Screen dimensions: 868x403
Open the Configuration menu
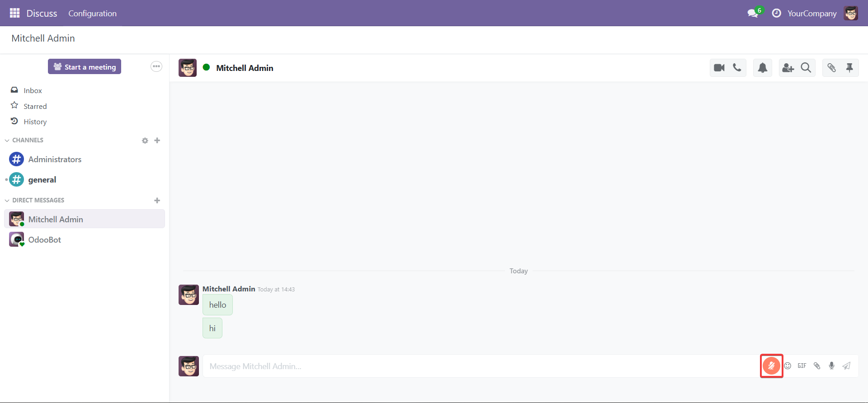tap(92, 14)
